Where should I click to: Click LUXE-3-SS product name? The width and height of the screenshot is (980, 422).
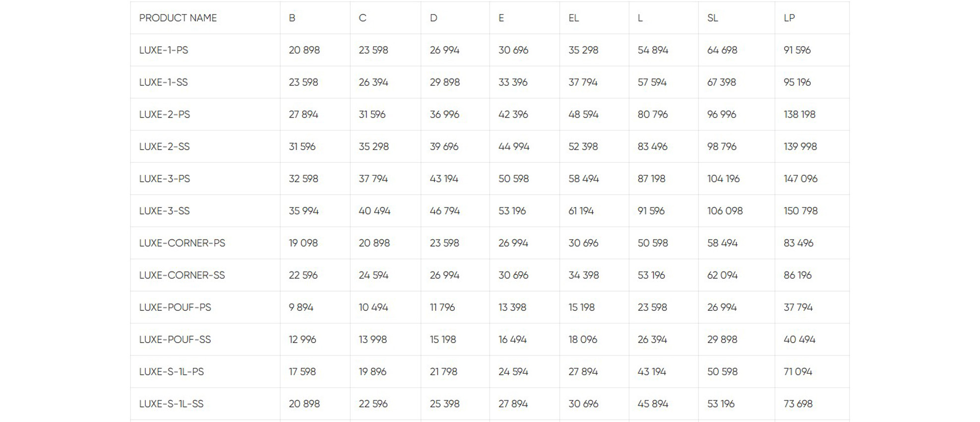pos(164,211)
